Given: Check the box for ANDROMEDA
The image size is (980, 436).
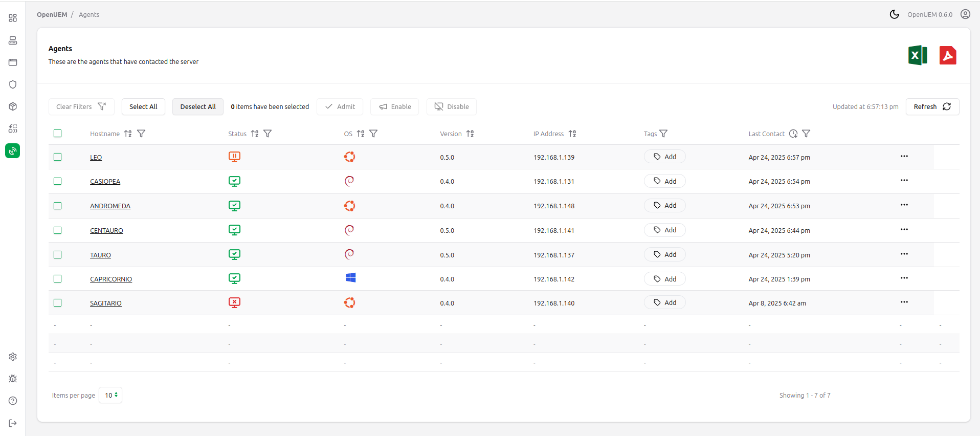Looking at the screenshot, I should [57, 206].
